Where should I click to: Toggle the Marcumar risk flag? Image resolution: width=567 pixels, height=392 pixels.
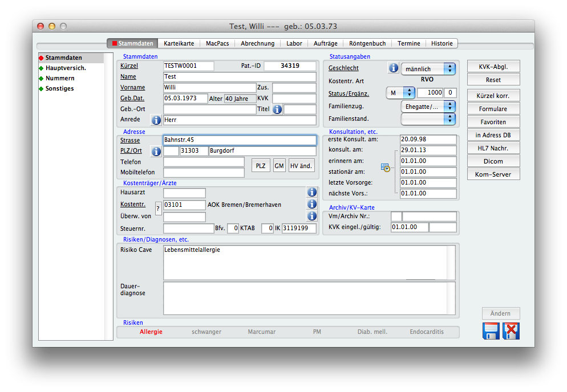[262, 332]
